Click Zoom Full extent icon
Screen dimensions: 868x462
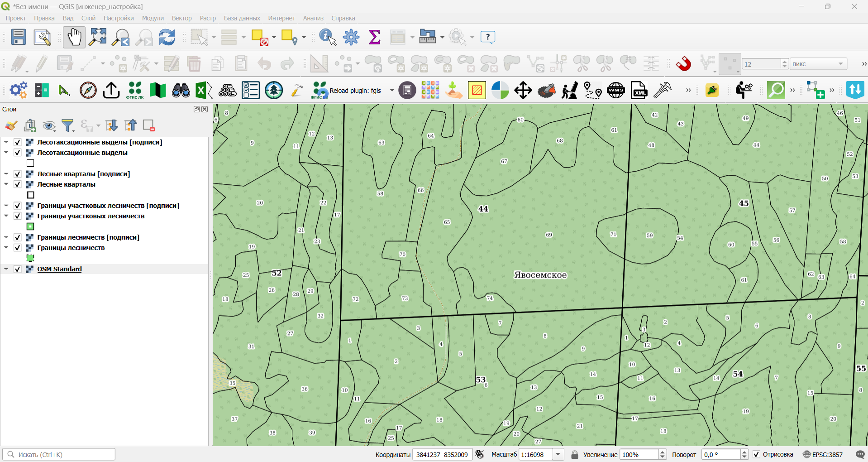coord(98,37)
